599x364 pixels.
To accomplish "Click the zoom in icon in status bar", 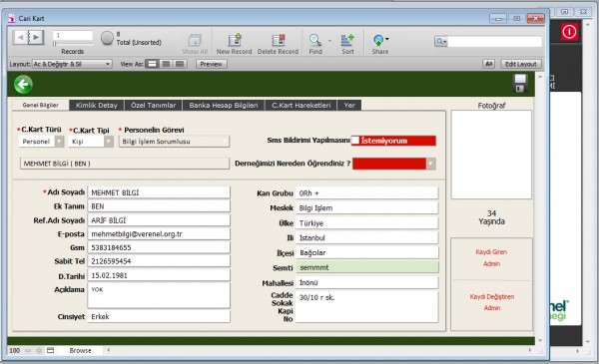I will coord(39,350).
